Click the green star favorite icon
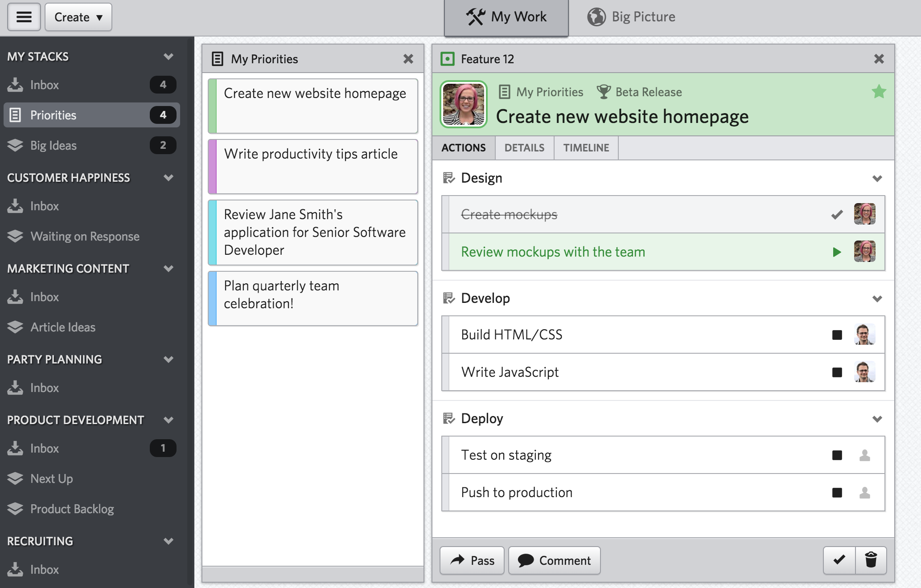Viewport: 921px width, 588px height. [x=879, y=92]
